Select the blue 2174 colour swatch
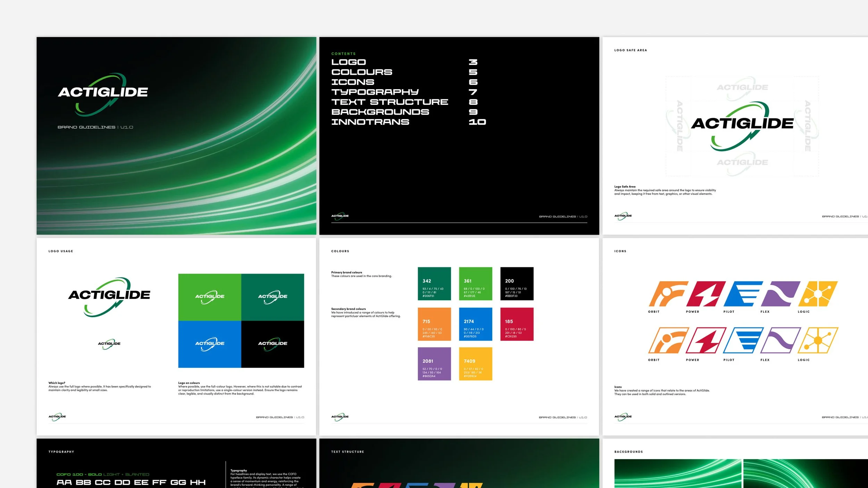The width and height of the screenshot is (868, 488). tap(476, 324)
